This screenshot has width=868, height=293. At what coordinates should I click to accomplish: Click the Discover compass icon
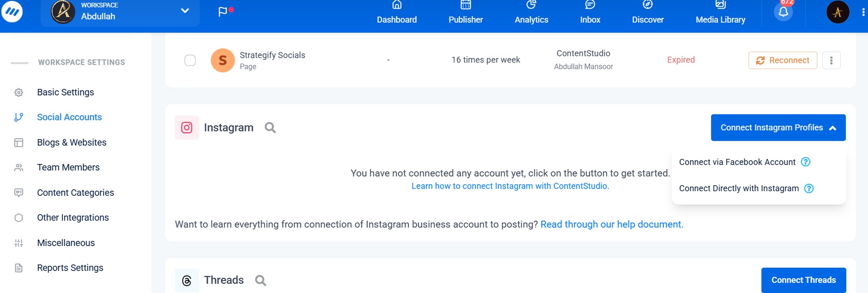(648, 5)
